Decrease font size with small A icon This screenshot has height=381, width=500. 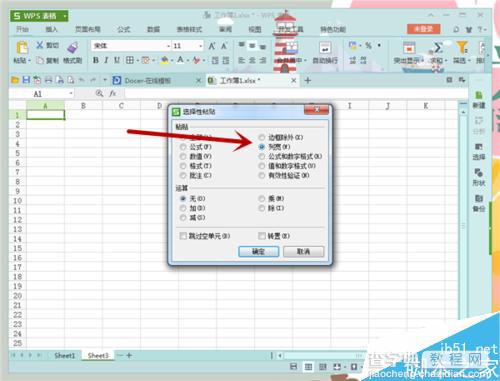click(x=224, y=46)
